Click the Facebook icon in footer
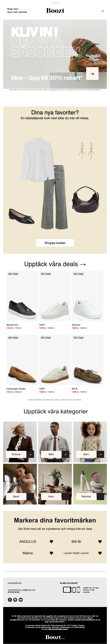 tap(10, 599)
